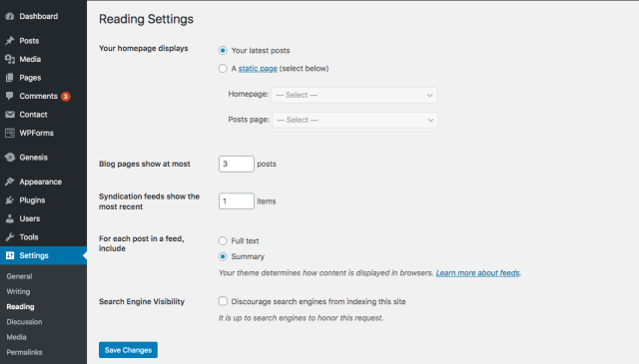
Task: Select the Pages icon in sidebar
Action: [x=10, y=78]
